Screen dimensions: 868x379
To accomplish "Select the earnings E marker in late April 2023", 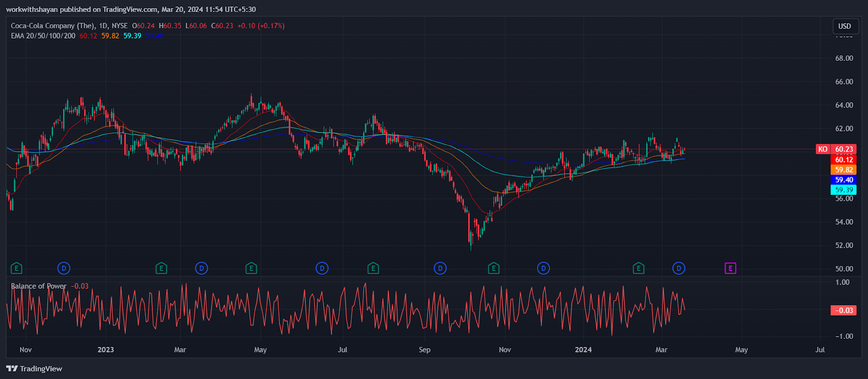I will (x=251, y=268).
